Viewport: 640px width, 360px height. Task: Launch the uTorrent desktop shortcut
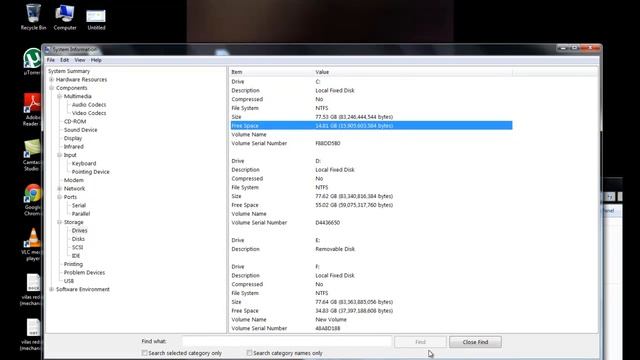32,61
